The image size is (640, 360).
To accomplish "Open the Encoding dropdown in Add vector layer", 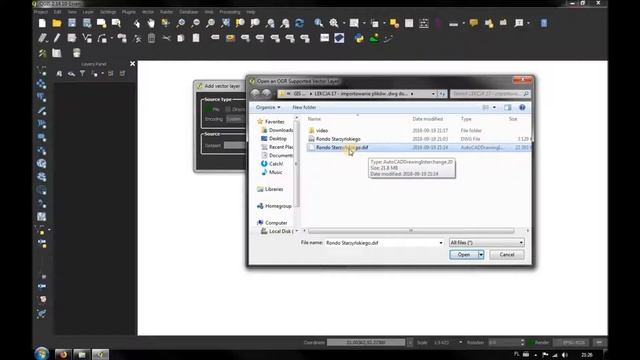I will click(235, 119).
